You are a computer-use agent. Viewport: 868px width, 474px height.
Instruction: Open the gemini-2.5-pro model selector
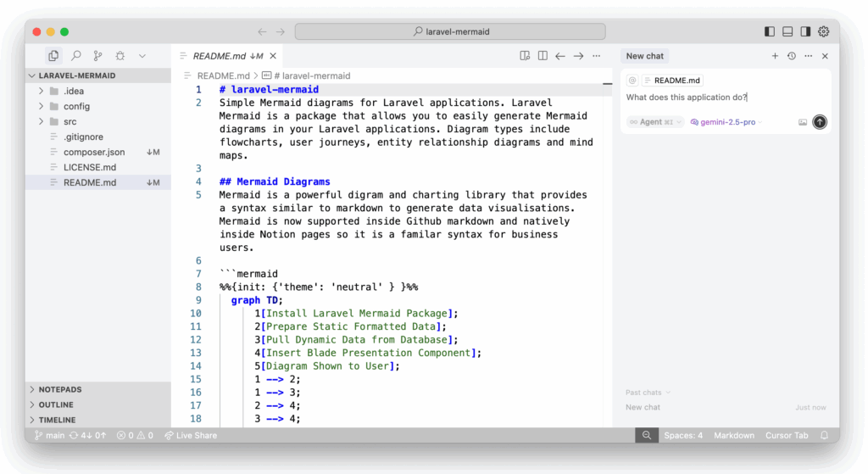pos(726,122)
